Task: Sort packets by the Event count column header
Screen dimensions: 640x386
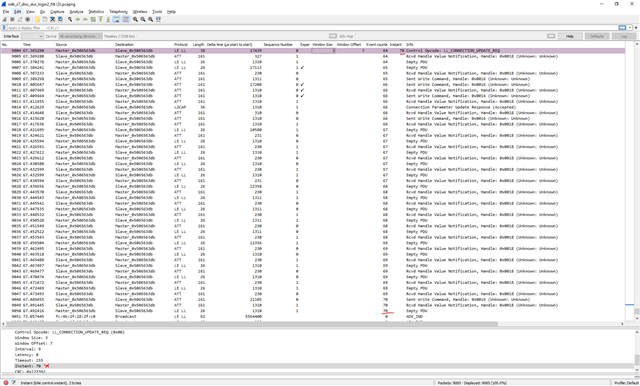Action: pyautogui.click(x=376, y=44)
